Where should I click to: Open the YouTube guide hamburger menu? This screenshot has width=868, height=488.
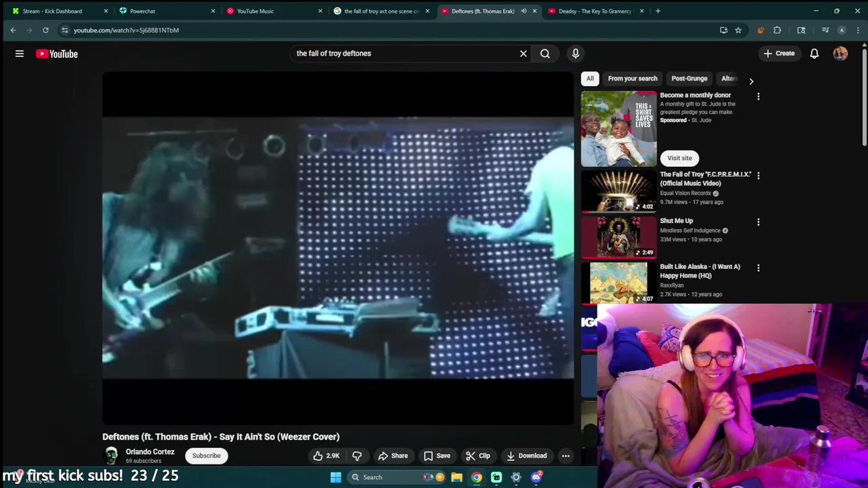(20, 54)
